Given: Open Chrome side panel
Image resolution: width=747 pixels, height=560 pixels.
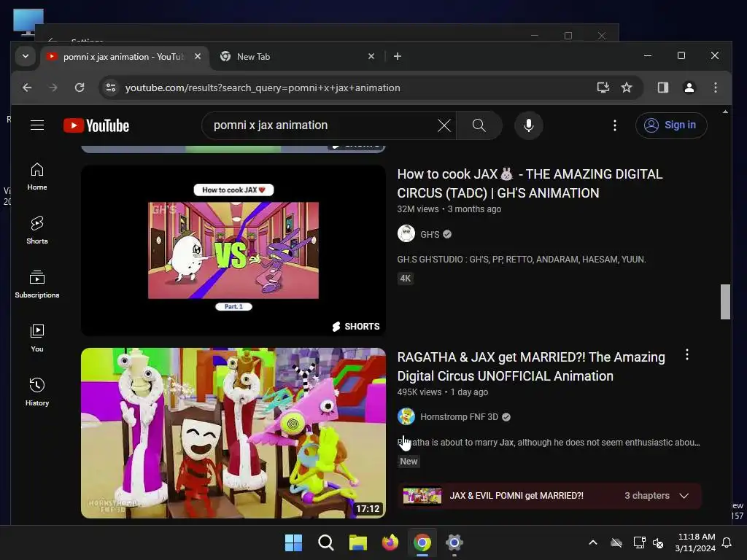Looking at the screenshot, I should click(662, 87).
